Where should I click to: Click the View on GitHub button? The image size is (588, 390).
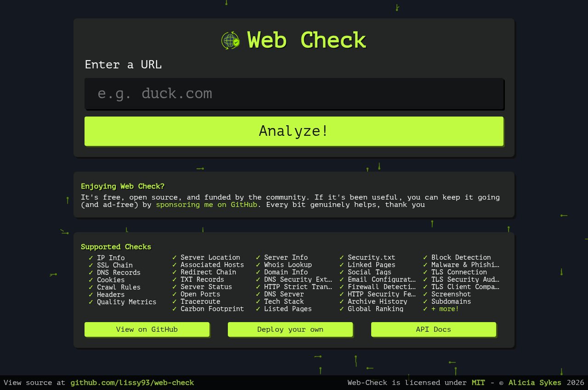point(147,329)
